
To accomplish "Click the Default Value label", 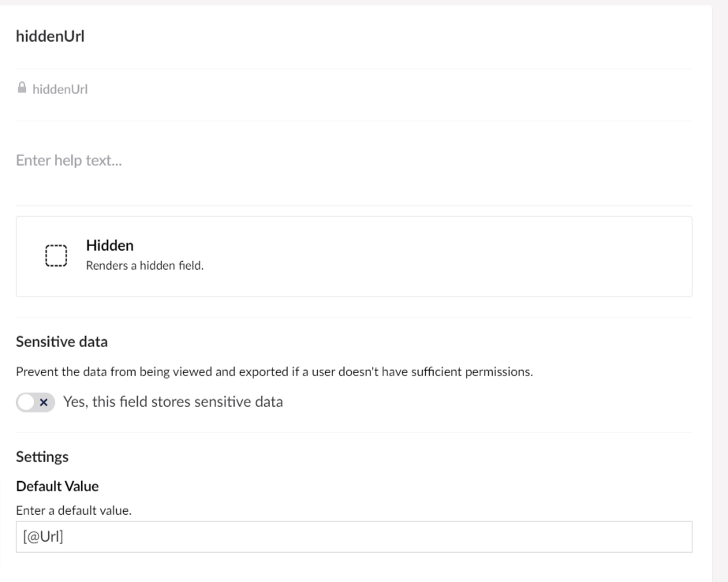I will pos(58,486).
